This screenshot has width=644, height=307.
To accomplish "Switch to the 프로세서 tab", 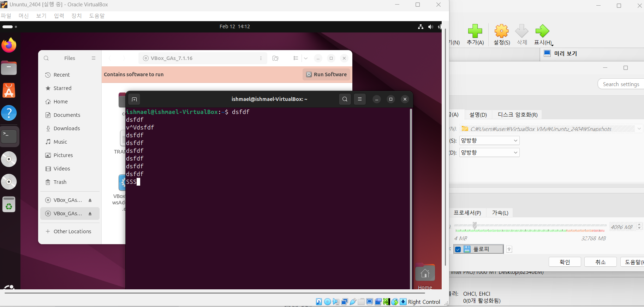I will (467, 213).
